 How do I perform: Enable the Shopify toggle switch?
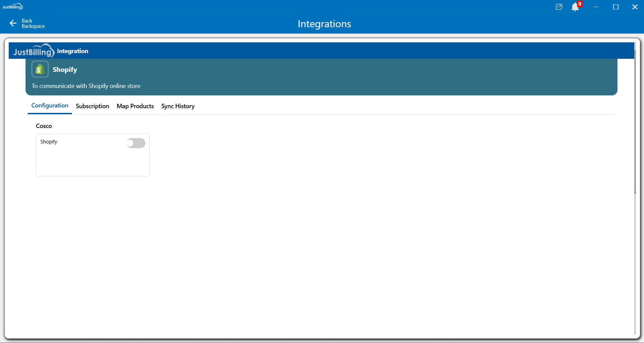(136, 143)
